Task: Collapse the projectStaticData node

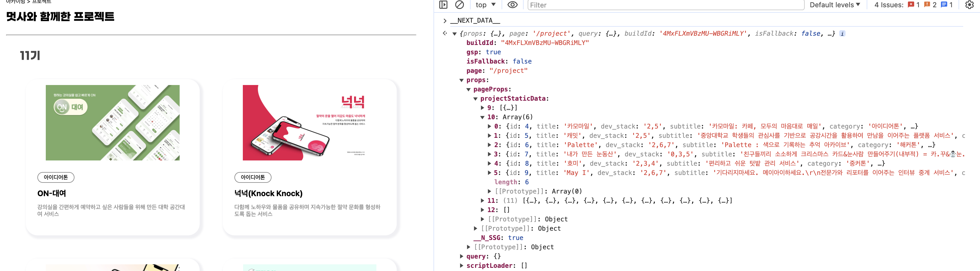Action: tap(475, 99)
